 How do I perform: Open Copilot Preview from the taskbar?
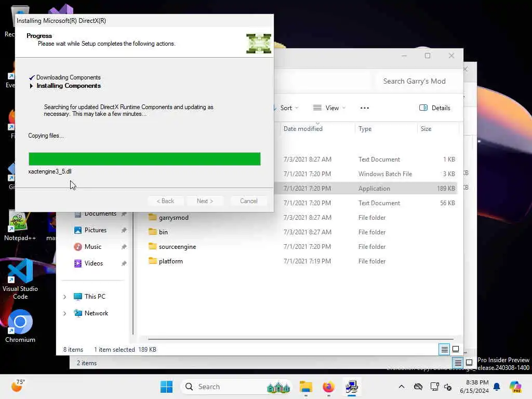click(515, 387)
